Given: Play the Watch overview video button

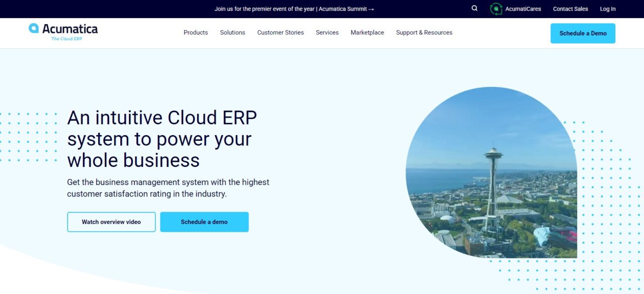Looking at the screenshot, I should [111, 222].
